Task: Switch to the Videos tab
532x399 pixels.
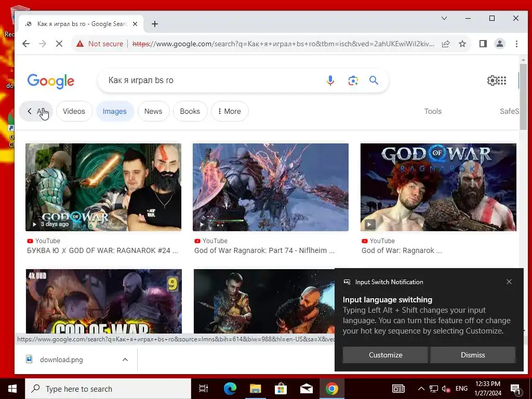Action: 74,111
